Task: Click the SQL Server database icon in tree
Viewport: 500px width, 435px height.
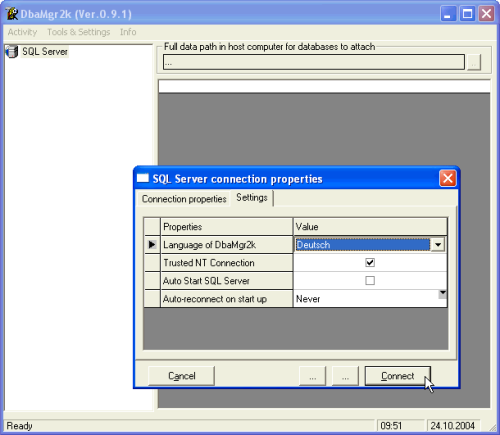Action: (x=11, y=52)
